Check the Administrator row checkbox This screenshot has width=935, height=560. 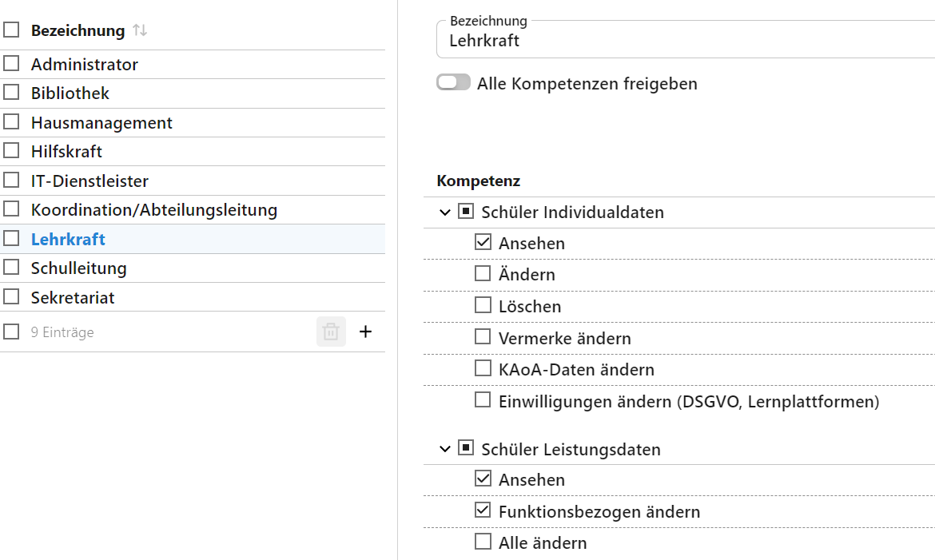[11, 63]
